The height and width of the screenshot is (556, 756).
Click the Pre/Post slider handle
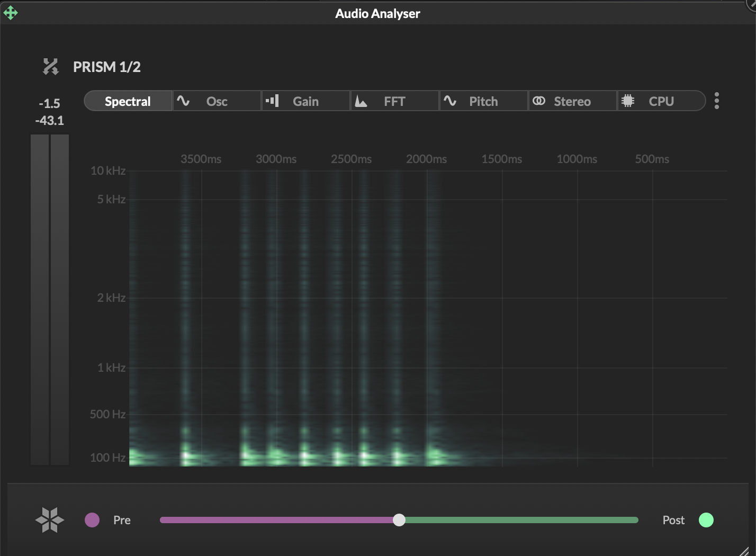399,520
